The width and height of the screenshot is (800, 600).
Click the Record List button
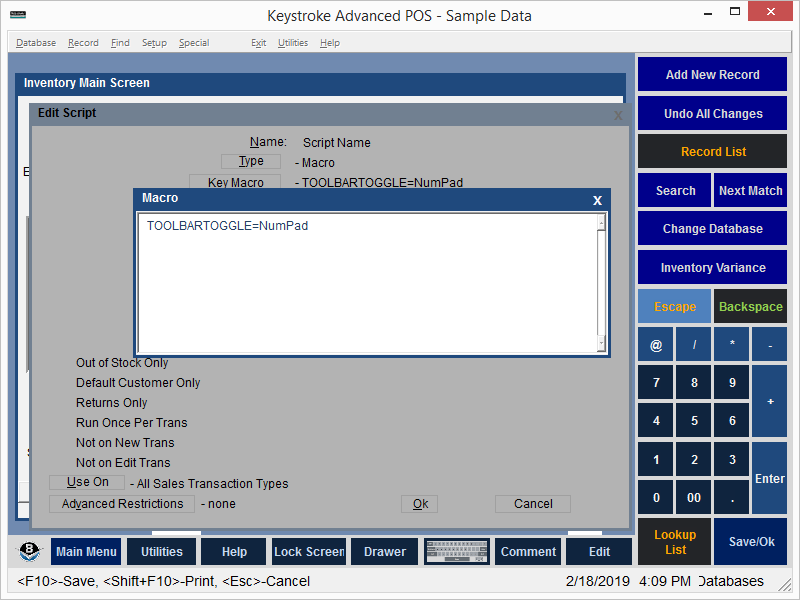click(x=712, y=152)
